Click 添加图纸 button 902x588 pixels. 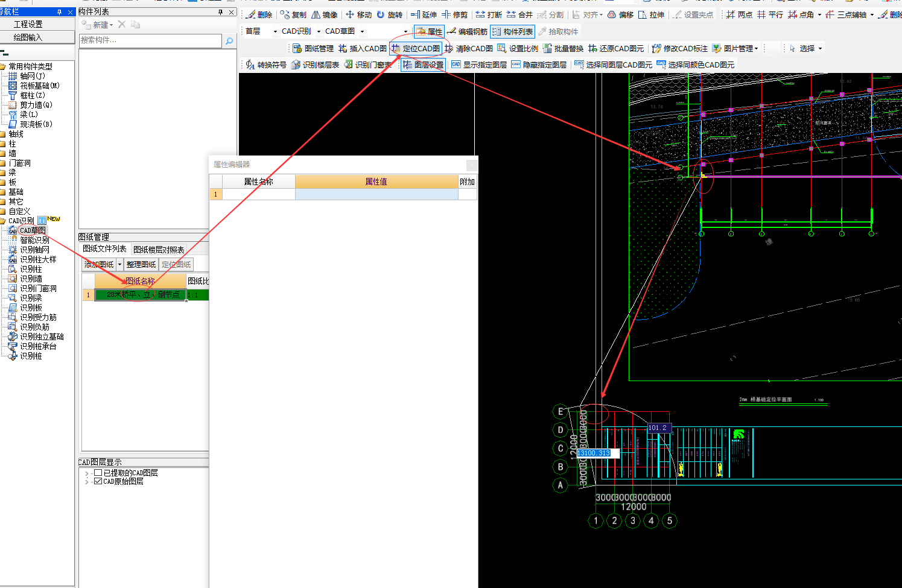tap(99, 264)
